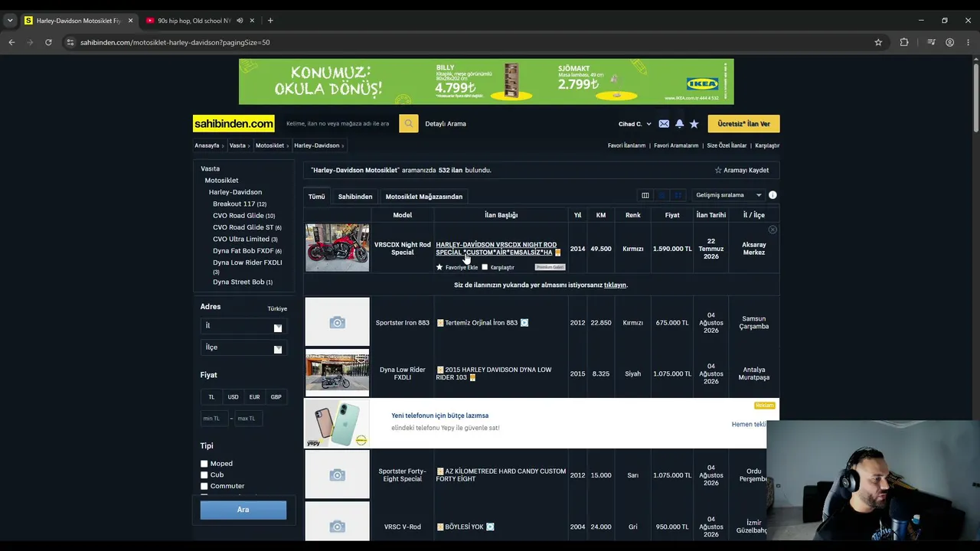The width and height of the screenshot is (980, 551).
Task: Switch to the detailed list view icon
Action: click(678, 195)
